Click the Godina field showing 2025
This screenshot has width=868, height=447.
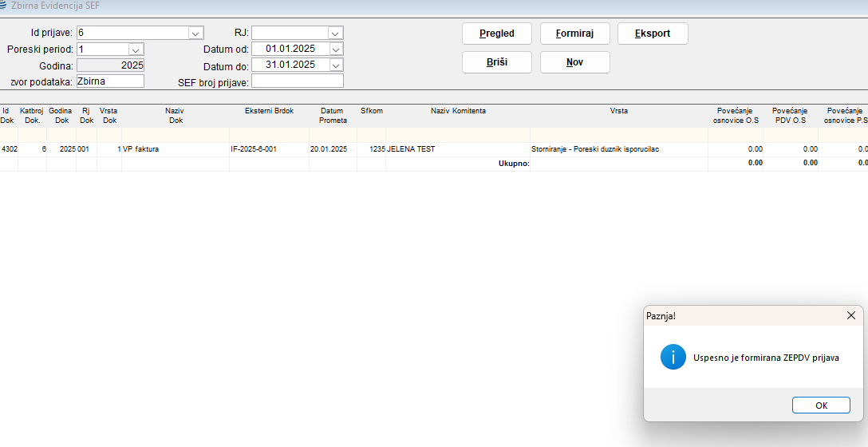(x=110, y=65)
